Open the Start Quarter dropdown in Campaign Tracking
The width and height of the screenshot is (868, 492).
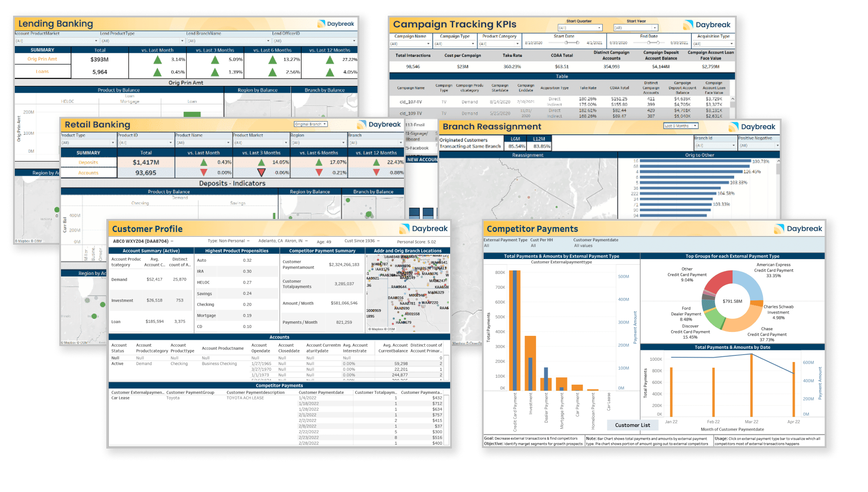[x=580, y=28]
